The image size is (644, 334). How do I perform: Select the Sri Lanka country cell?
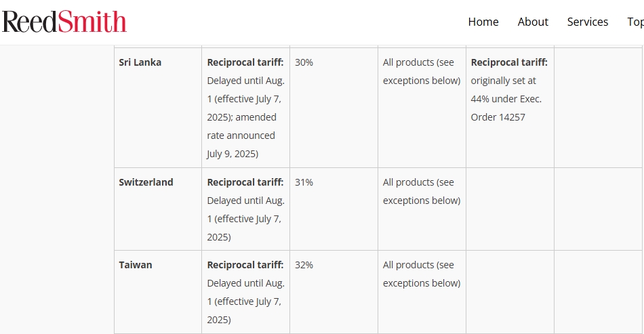point(140,62)
